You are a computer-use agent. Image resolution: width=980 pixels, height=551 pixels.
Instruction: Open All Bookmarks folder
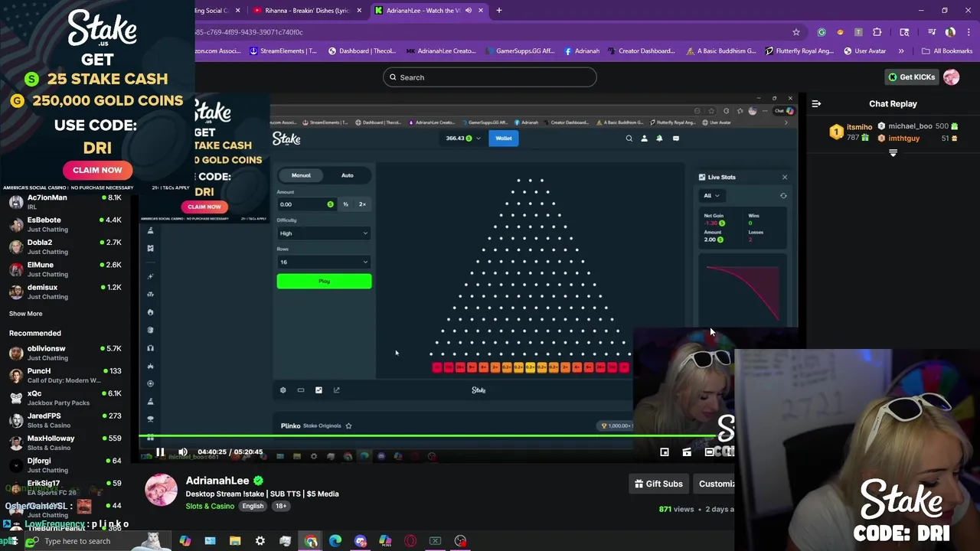[947, 51]
